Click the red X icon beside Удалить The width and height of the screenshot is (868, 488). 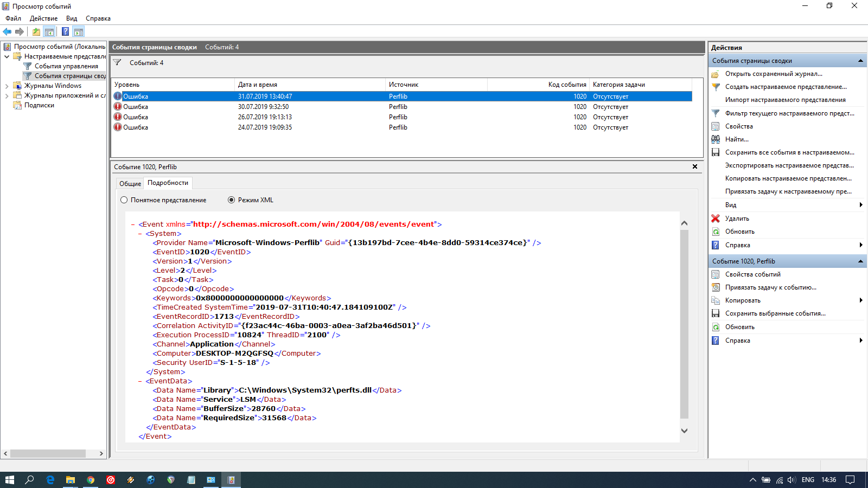tap(716, 219)
